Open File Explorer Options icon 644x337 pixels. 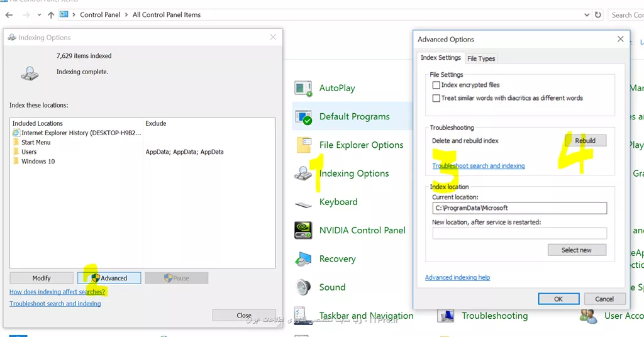click(x=304, y=145)
